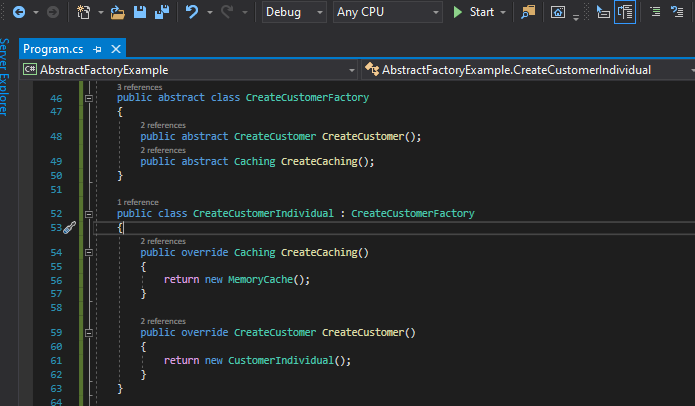Open the new item dropdown arrow

101,12
